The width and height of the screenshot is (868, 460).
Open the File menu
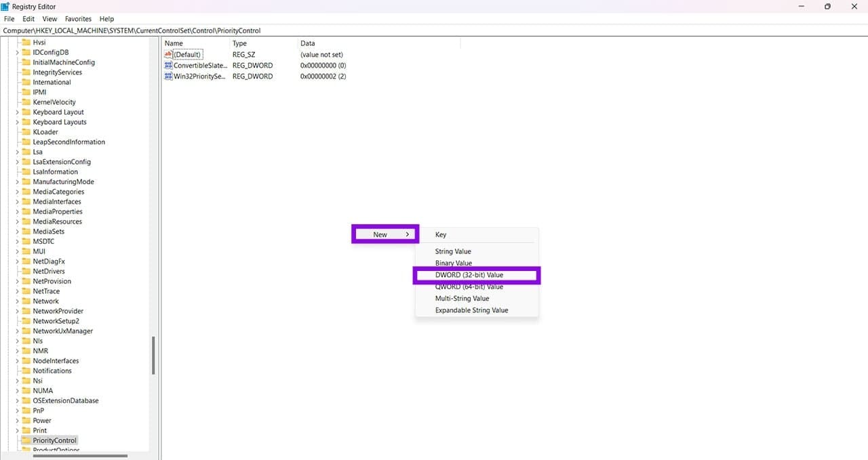click(x=9, y=19)
